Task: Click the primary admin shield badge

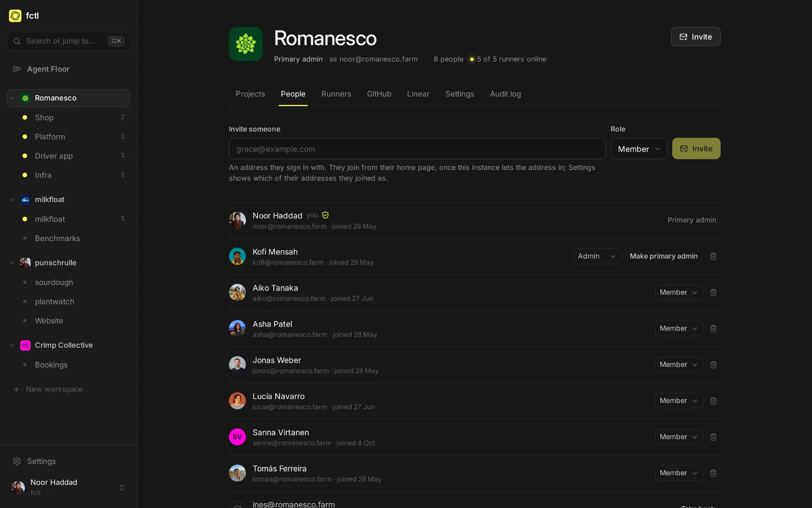Action: 325,215
